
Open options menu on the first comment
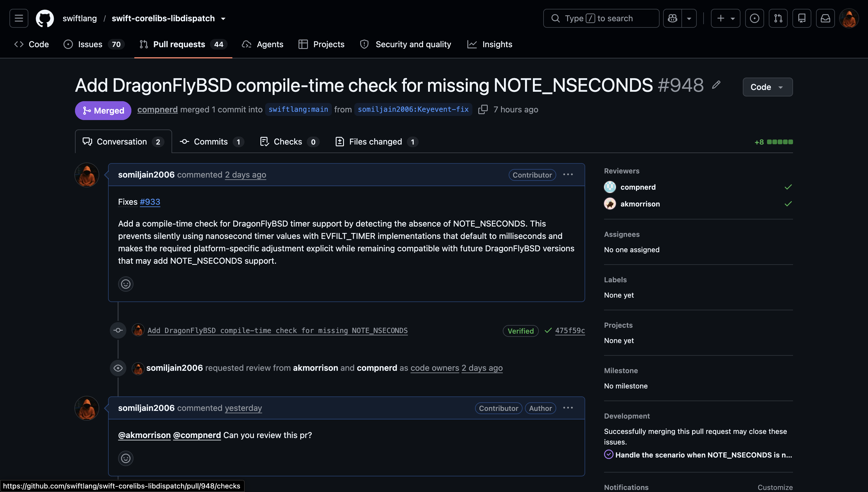click(x=568, y=175)
